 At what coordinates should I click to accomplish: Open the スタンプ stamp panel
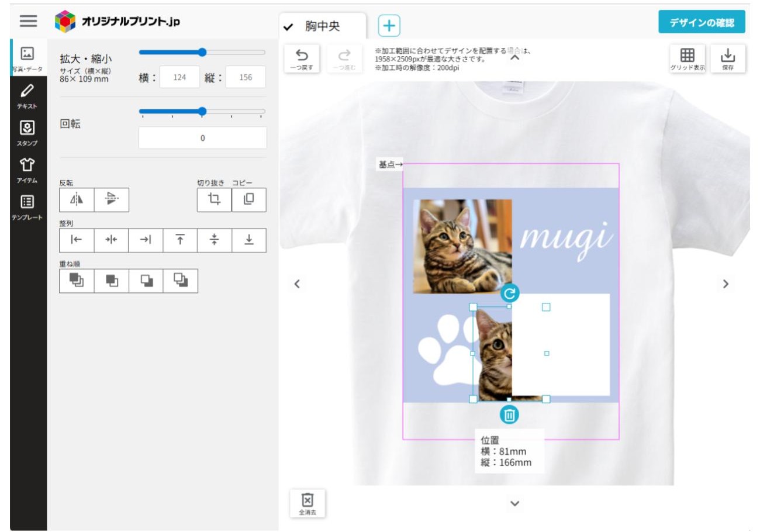pos(27,132)
